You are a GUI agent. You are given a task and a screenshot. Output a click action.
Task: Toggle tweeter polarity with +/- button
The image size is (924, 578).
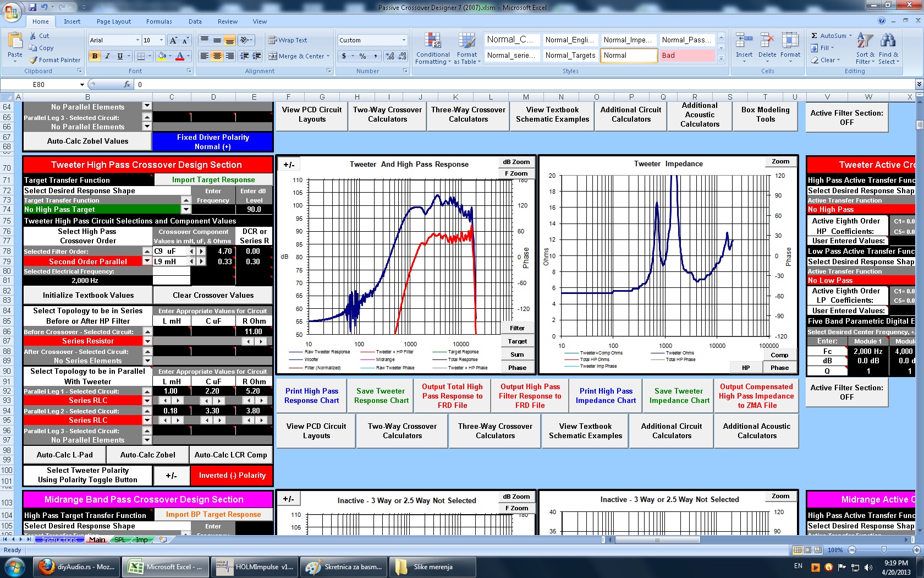[x=171, y=475]
